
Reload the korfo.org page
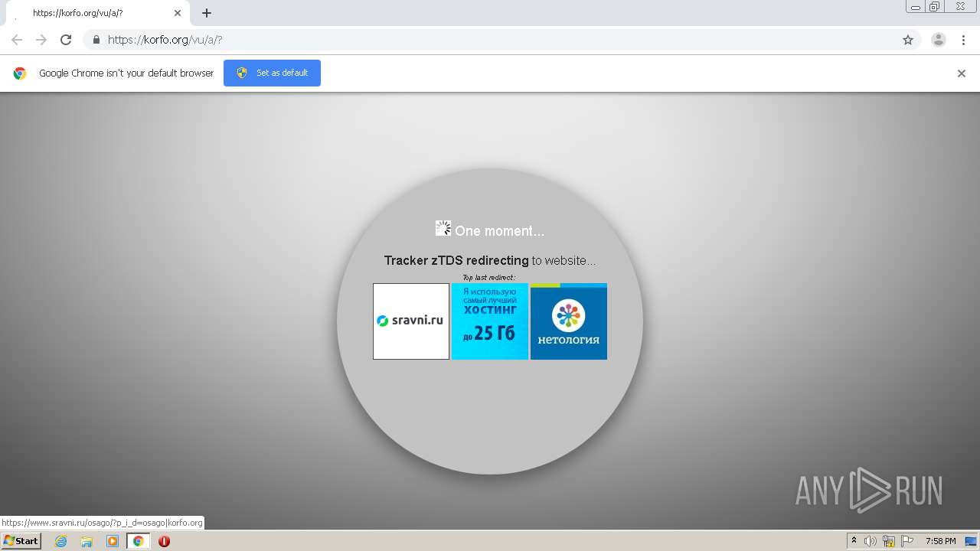tap(66, 40)
